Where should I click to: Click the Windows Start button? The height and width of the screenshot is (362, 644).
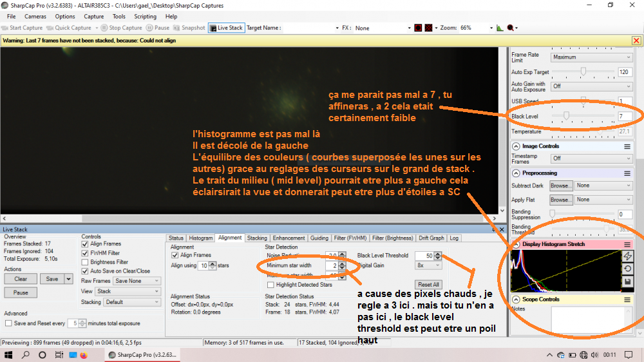[8, 355]
